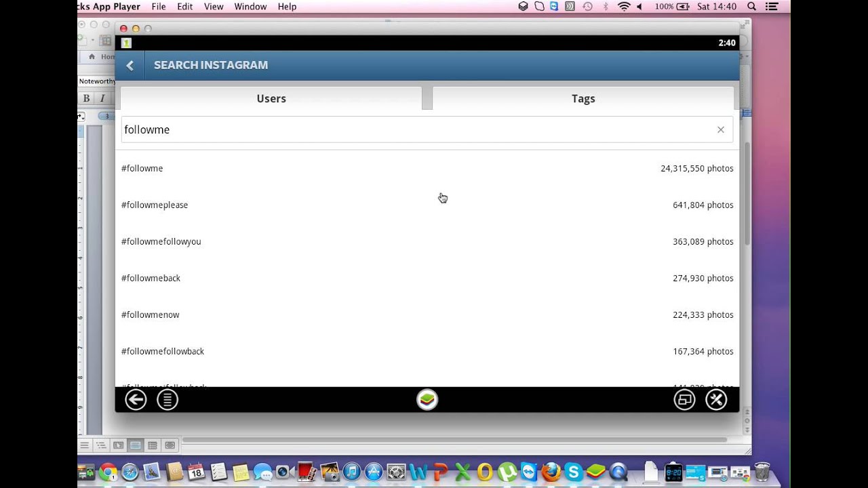Launch Firefox from the Dock
The image size is (868, 488).
click(551, 472)
